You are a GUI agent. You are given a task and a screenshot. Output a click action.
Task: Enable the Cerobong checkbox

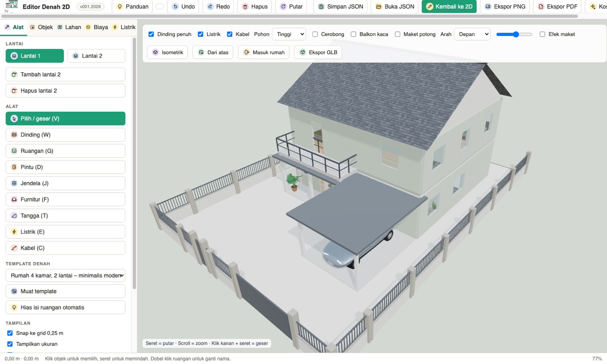coord(315,34)
